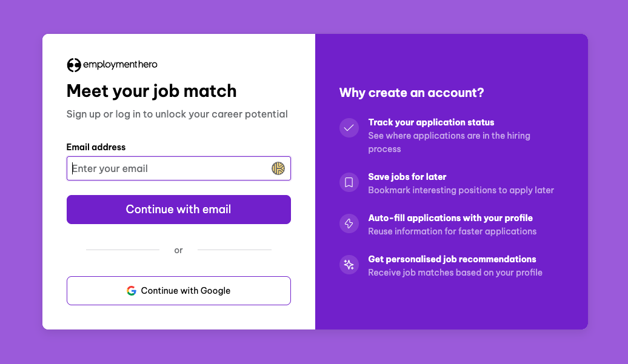Click Bookmark interesting positions description text

[461, 190]
